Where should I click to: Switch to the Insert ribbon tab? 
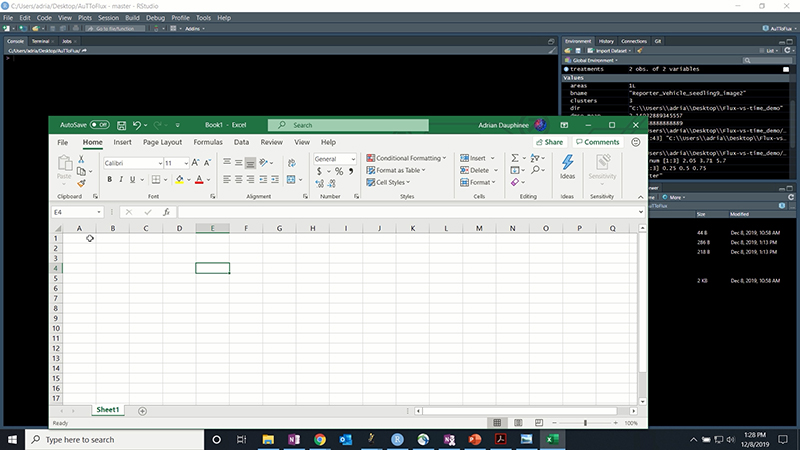coord(122,142)
